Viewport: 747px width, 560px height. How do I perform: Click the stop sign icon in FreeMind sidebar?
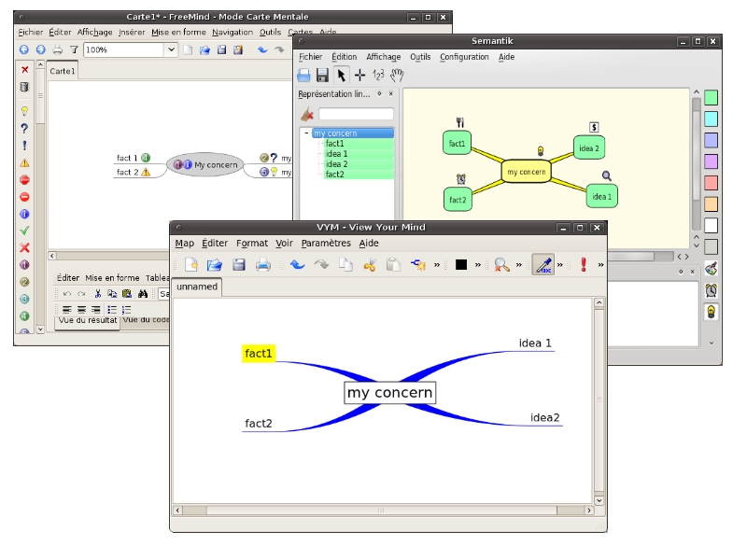point(25,180)
